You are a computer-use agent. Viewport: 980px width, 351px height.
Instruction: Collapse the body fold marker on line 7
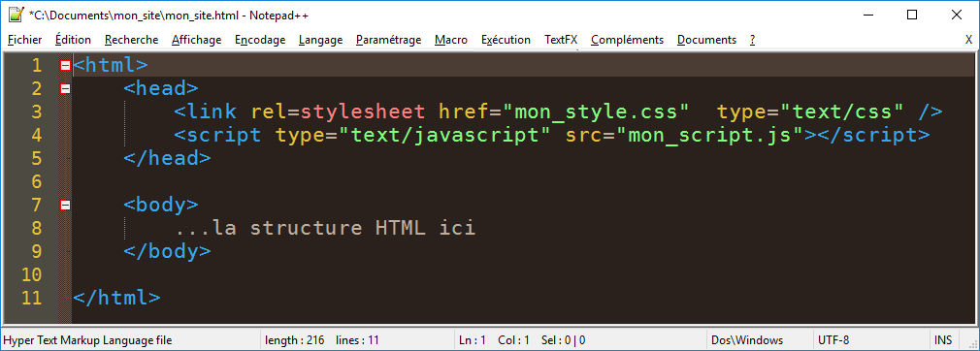pyautogui.click(x=65, y=205)
